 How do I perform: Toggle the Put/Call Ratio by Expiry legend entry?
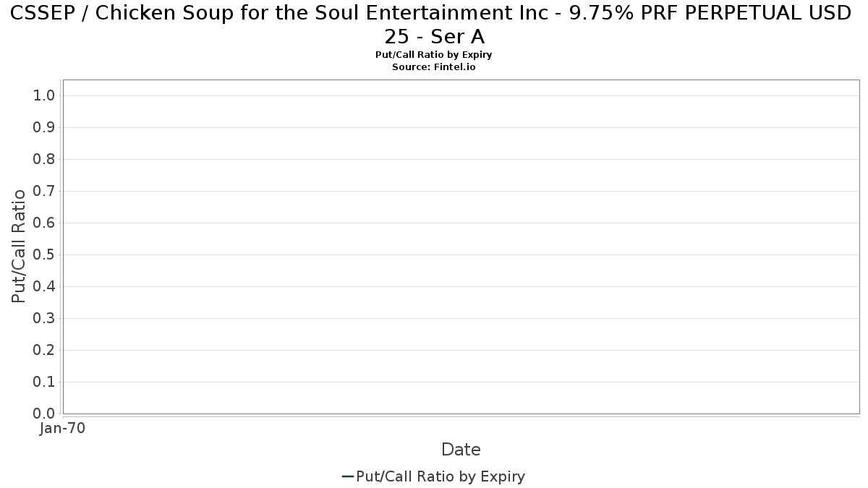tap(441, 476)
